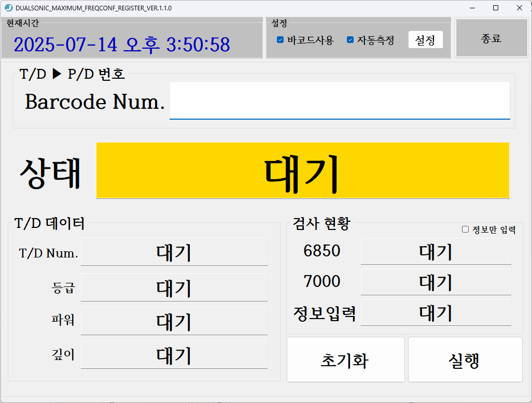
Task: Click the 정보입력 status field
Action: point(436,312)
